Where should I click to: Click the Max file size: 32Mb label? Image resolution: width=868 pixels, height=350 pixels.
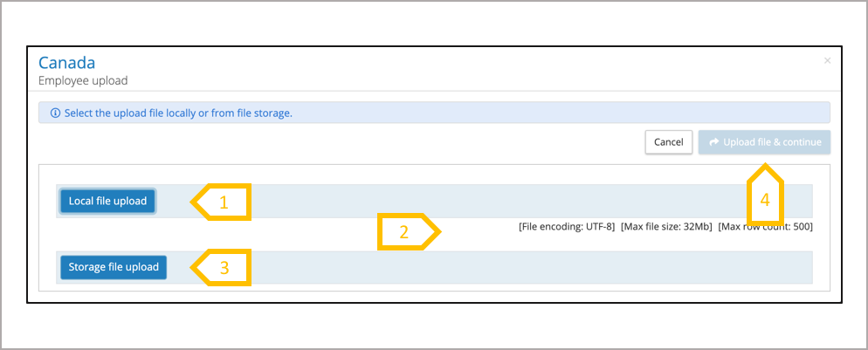click(x=666, y=227)
